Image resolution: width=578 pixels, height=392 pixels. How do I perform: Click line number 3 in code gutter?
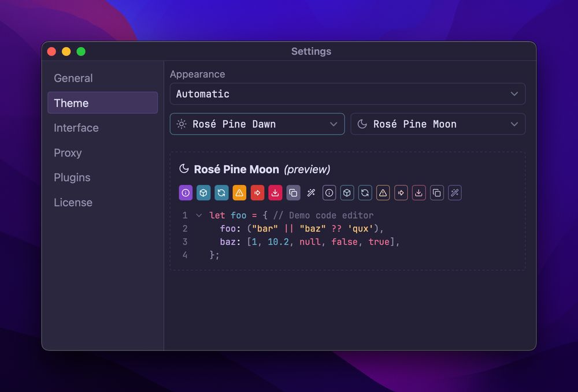point(185,242)
